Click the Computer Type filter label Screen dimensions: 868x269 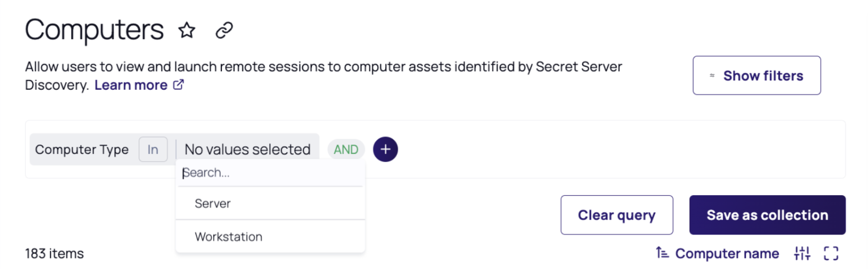82,149
